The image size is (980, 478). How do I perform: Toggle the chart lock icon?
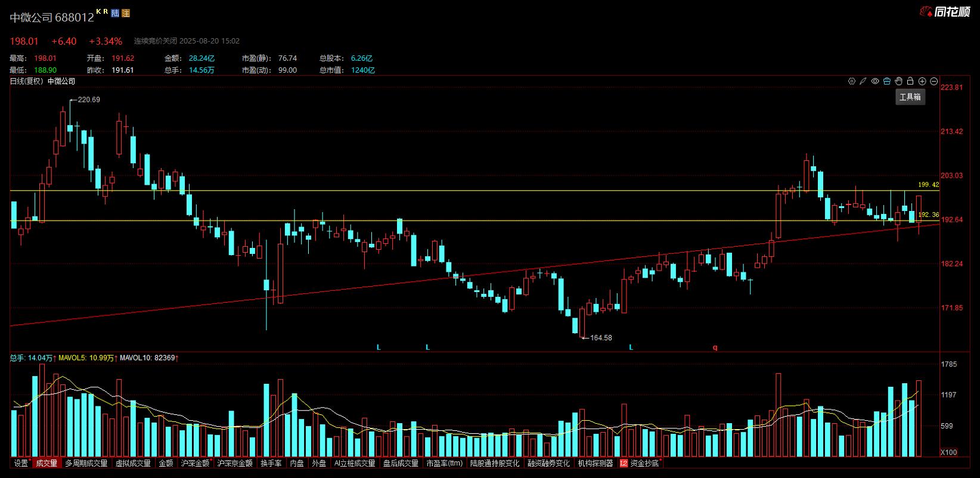pyautogui.click(x=910, y=81)
